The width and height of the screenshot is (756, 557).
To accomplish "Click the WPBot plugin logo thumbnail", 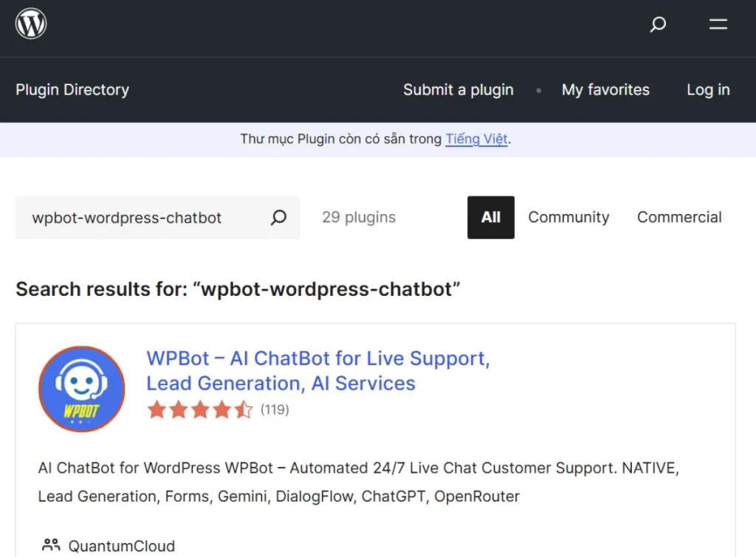I will click(81, 389).
